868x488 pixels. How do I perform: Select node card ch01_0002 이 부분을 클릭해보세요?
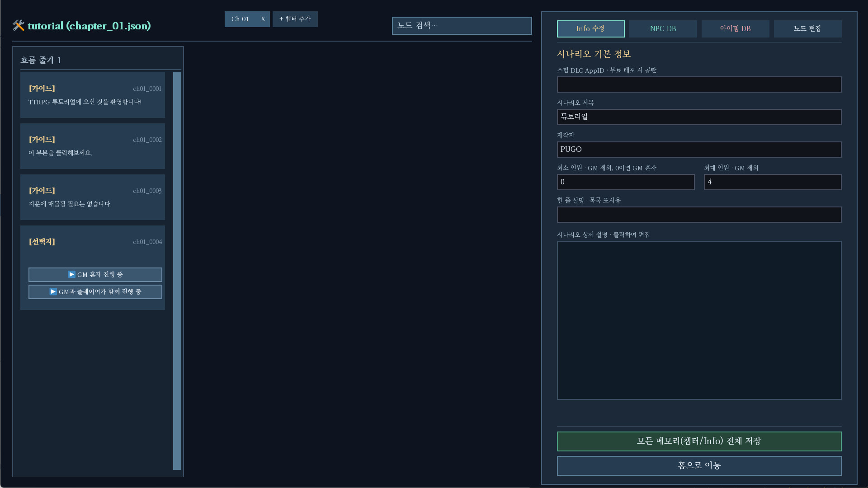point(93,146)
